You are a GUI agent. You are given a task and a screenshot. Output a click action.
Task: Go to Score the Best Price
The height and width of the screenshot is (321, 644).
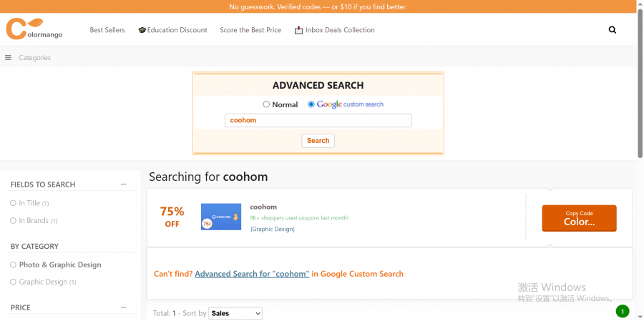pos(250,30)
